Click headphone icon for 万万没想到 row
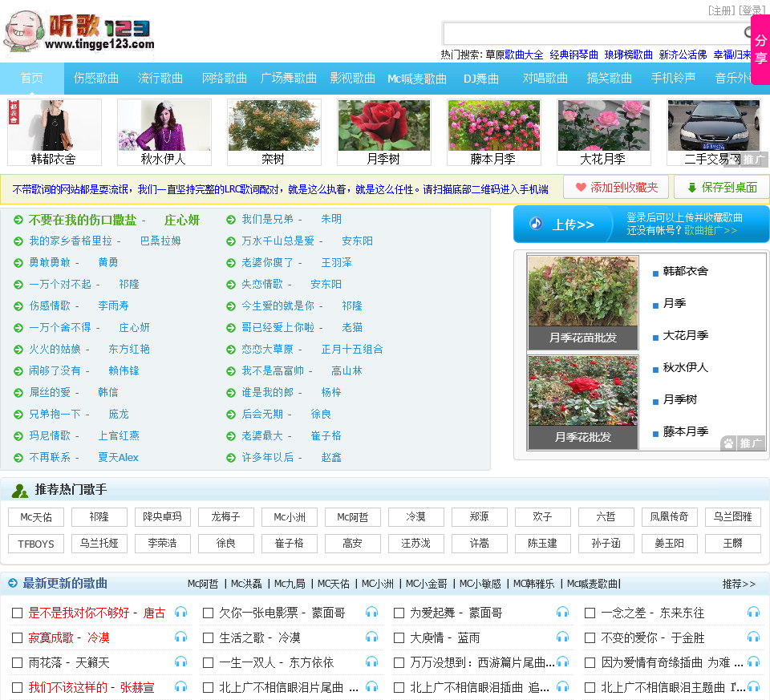 pos(562,662)
